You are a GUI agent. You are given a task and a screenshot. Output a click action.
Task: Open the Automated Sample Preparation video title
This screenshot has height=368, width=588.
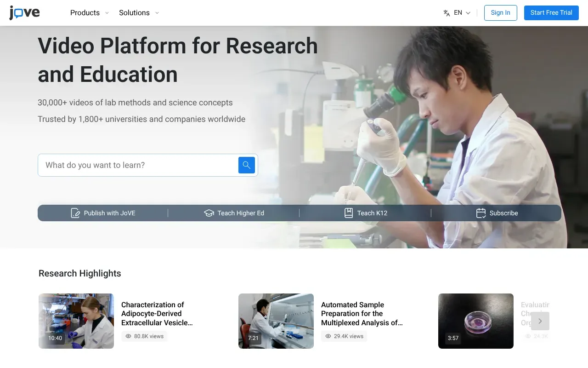pyautogui.click(x=362, y=314)
